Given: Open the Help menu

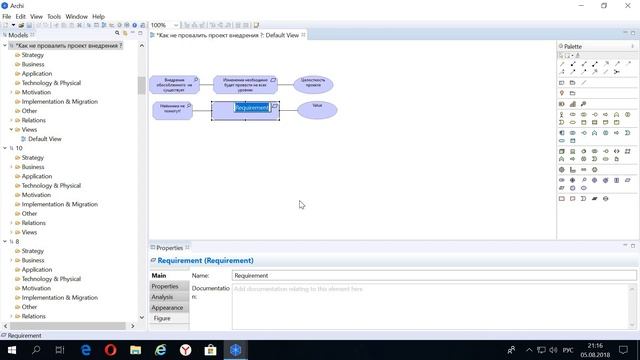Looking at the screenshot, I should [x=98, y=17].
